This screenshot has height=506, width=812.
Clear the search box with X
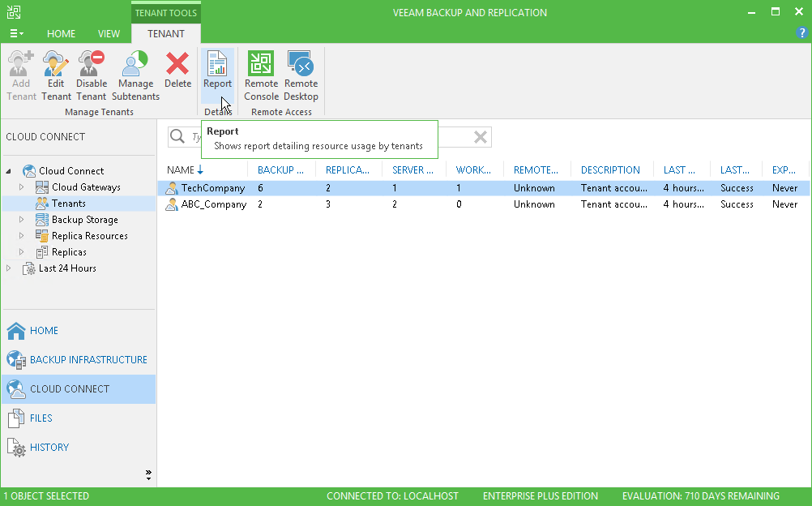[x=481, y=137]
